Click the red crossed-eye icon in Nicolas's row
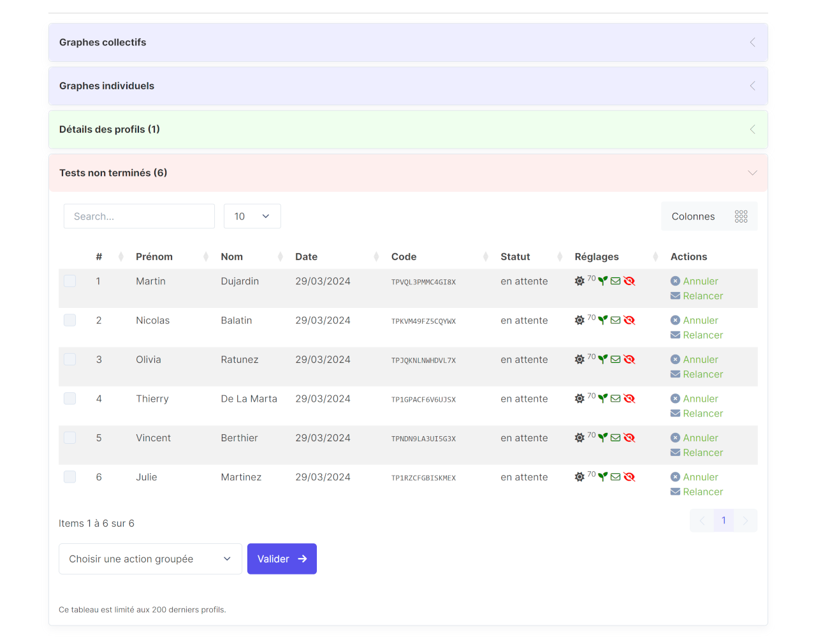 pyautogui.click(x=629, y=321)
